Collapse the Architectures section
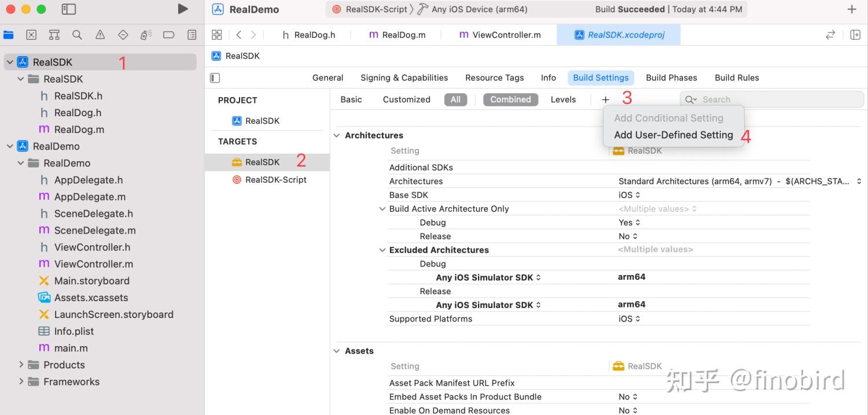 pos(337,135)
